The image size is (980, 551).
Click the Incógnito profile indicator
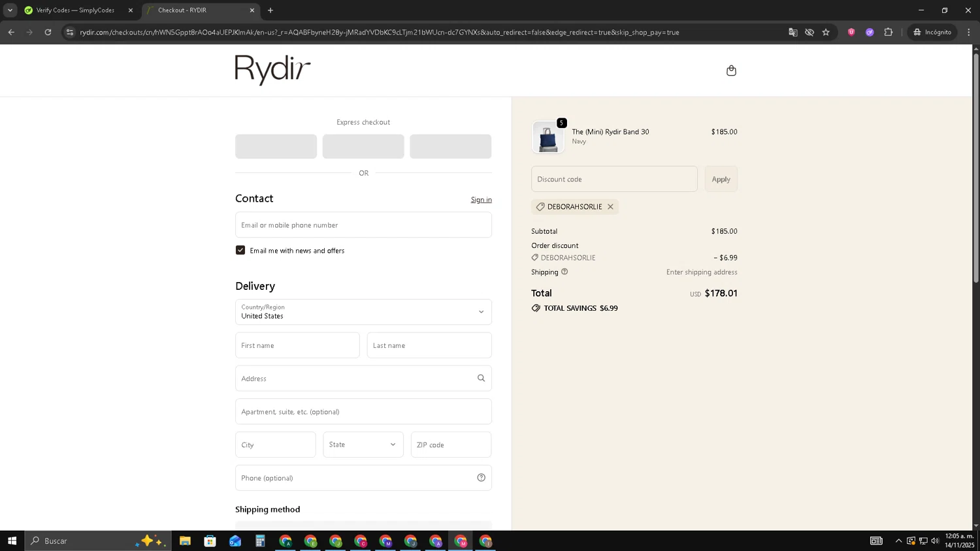[x=932, y=32]
